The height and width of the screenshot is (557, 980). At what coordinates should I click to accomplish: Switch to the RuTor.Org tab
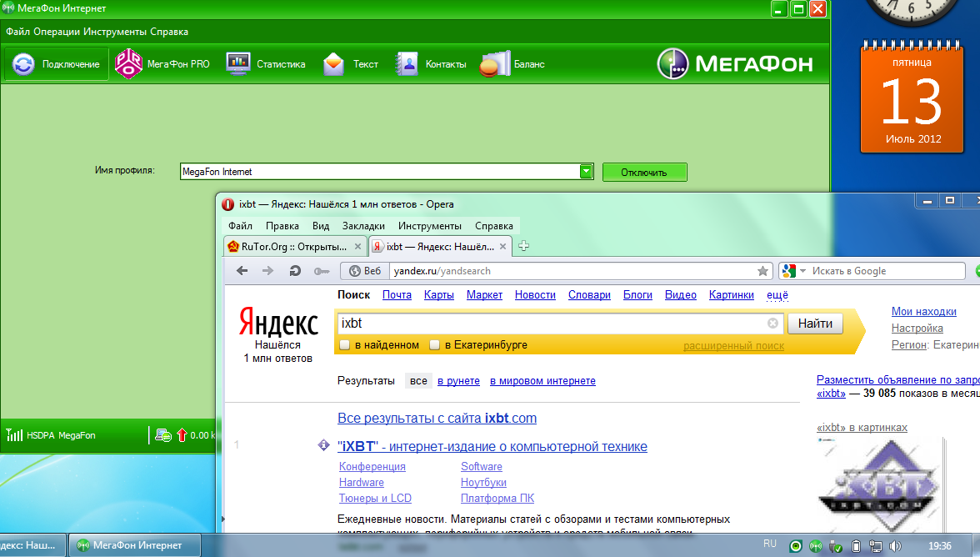pyautogui.click(x=293, y=246)
